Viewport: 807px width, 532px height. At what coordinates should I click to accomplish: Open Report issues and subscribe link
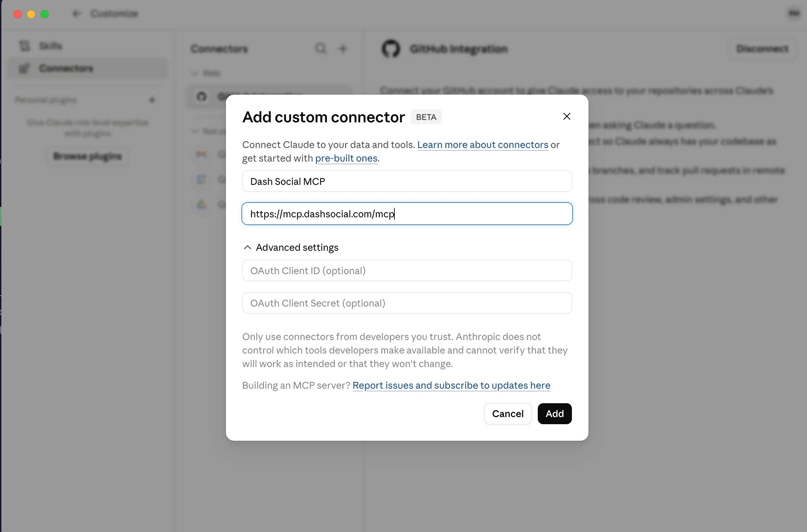pyautogui.click(x=451, y=385)
